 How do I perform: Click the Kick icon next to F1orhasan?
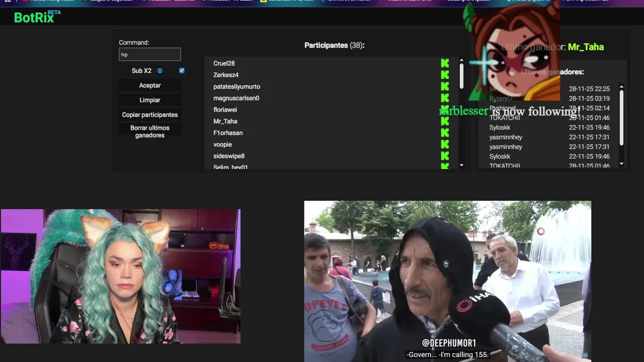coord(445,133)
